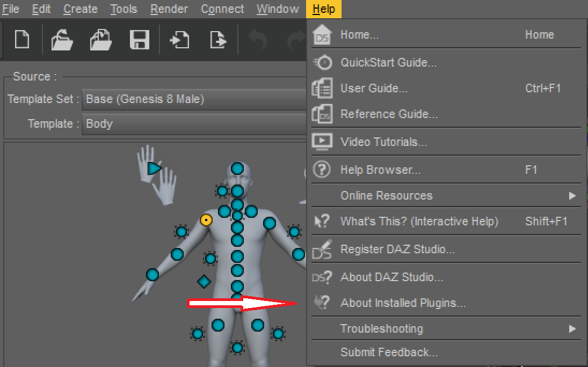
Task: Open the Render menu
Action: (169, 9)
